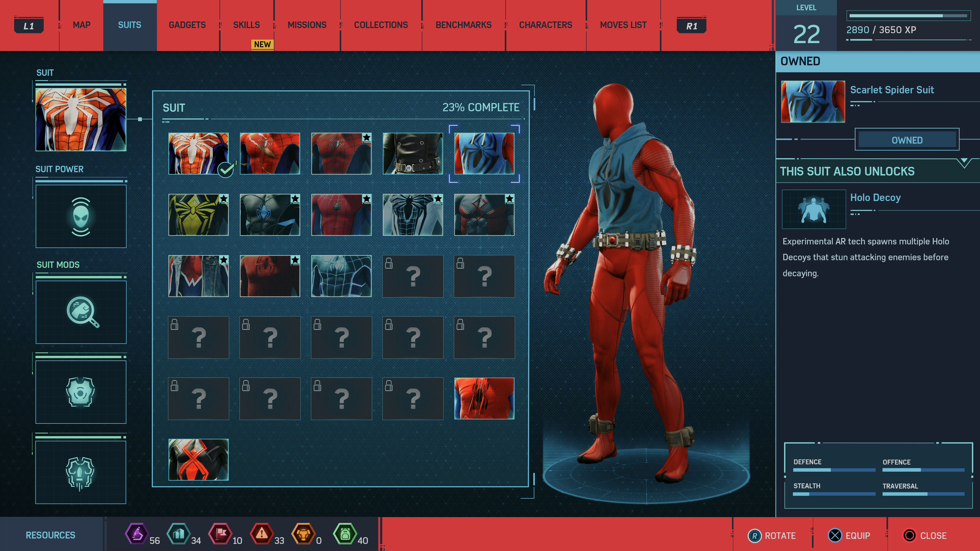The width and height of the screenshot is (980, 551).
Task: Click the RESOURCES label
Action: point(51,535)
